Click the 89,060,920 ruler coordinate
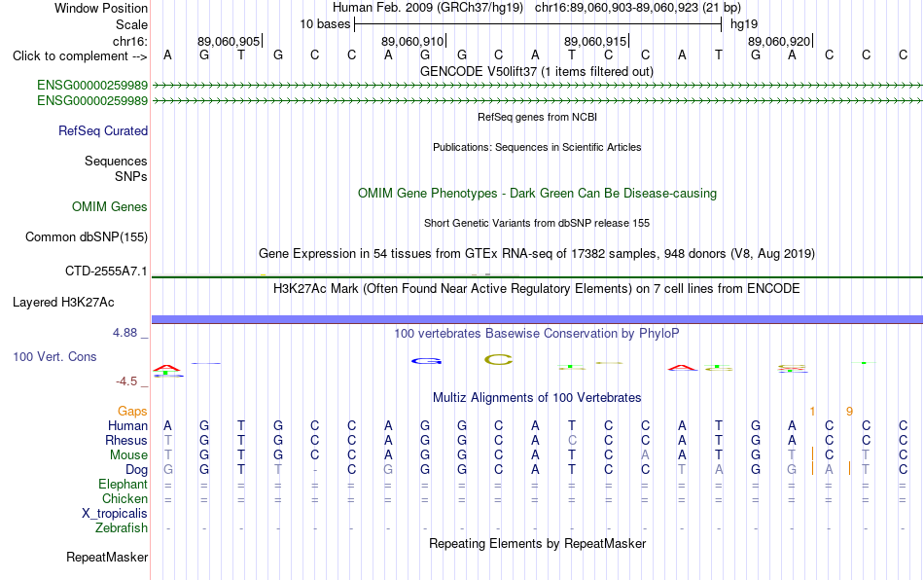Image resolution: width=924 pixels, height=580 pixels. click(x=779, y=41)
